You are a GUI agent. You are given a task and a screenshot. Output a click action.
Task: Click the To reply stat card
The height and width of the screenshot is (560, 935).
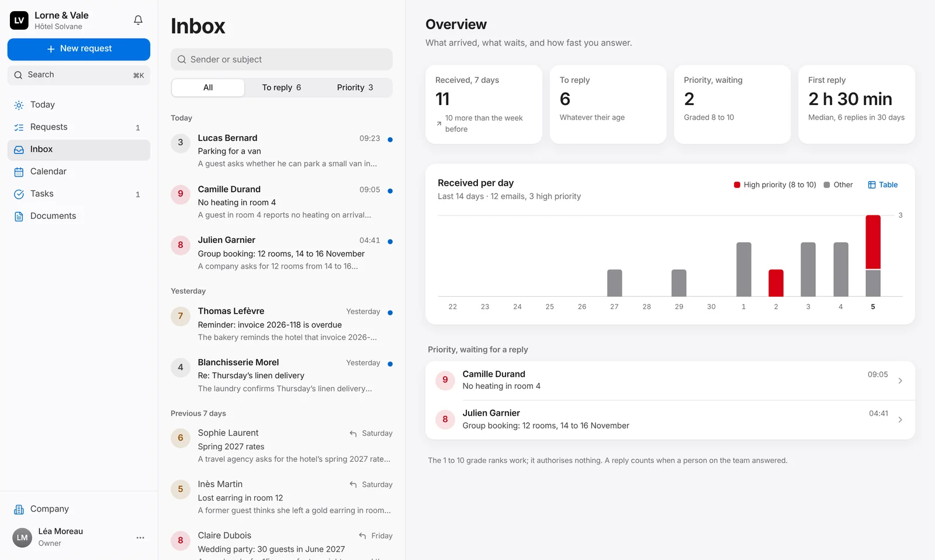pos(608,104)
